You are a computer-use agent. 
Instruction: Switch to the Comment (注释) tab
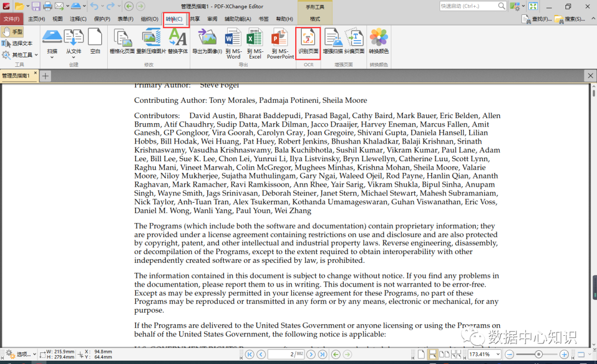(x=78, y=19)
